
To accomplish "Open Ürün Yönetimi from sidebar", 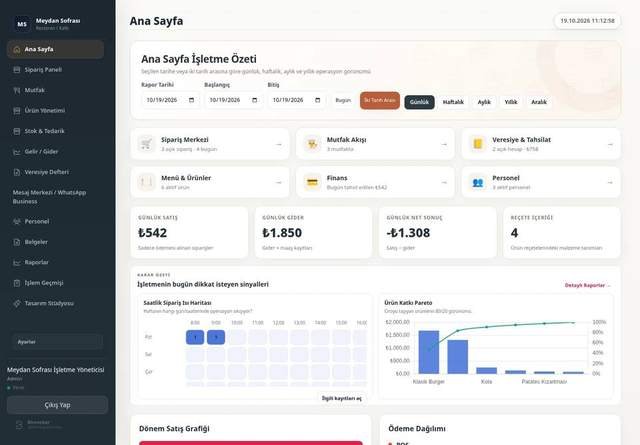I will click(55, 111).
